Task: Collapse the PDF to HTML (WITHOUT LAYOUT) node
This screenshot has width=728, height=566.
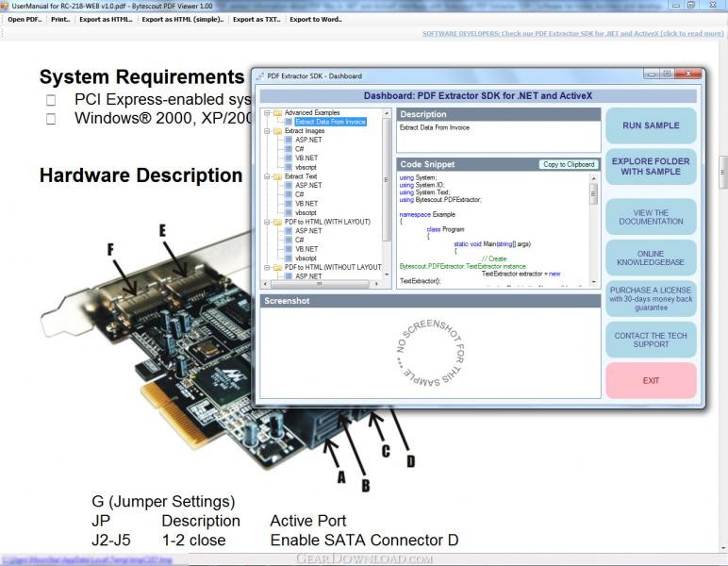Action: pos(267,268)
